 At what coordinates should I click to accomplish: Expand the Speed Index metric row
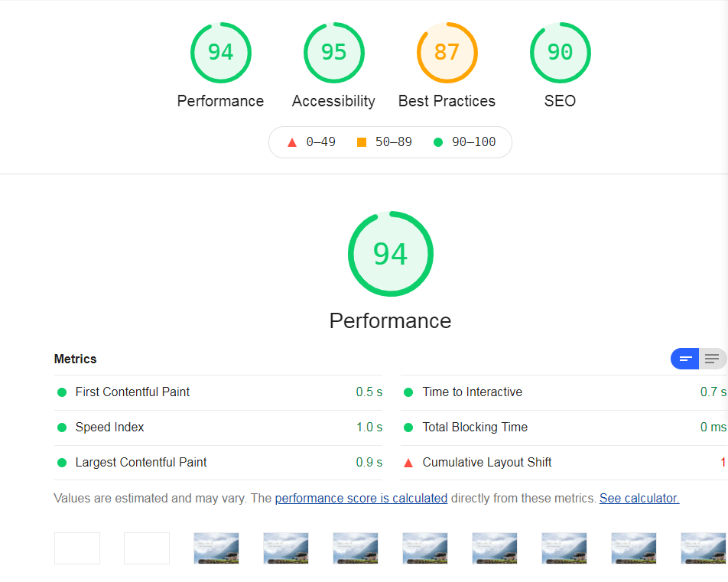tap(109, 428)
